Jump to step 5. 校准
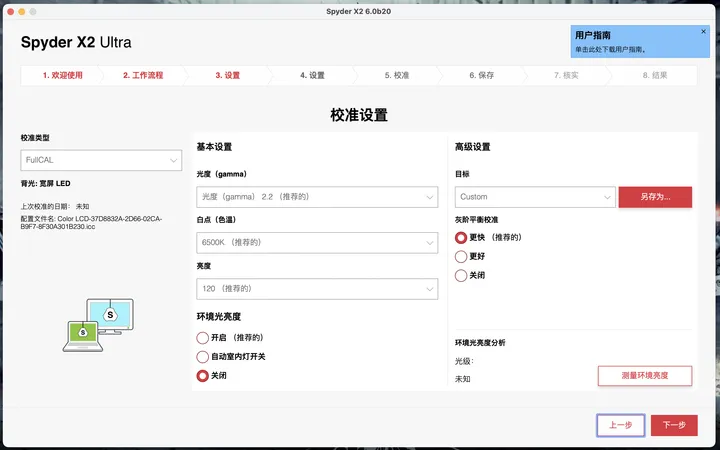This screenshot has height=450, width=720. [x=397, y=75]
